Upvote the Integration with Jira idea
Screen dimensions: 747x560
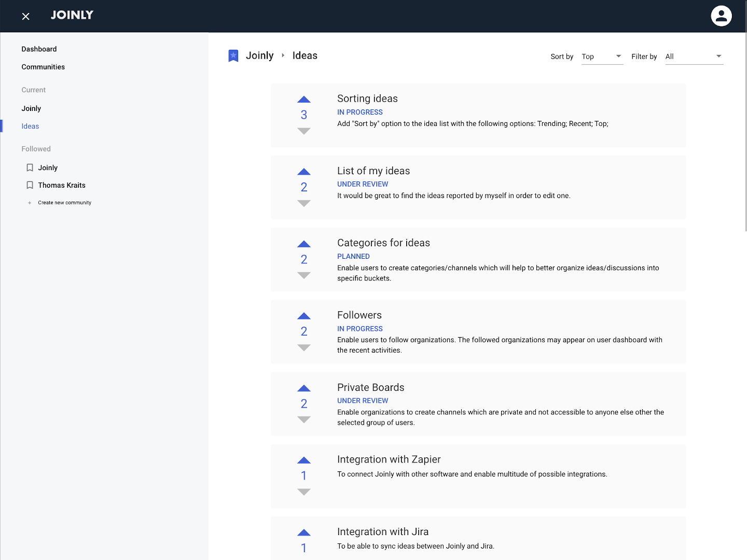tap(303, 532)
